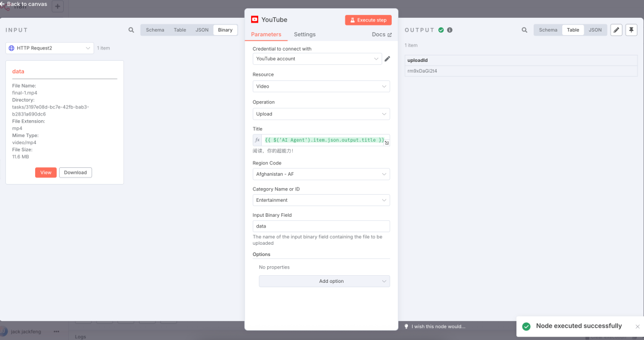The height and width of the screenshot is (340, 644).
Task: Open the Resource dropdown showing Video
Action: [321, 86]
